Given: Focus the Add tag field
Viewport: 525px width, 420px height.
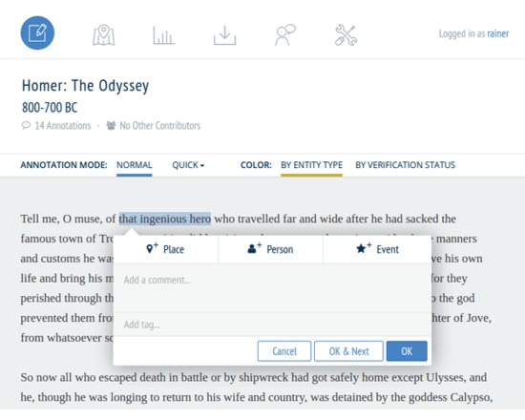Looking at the screenshot, I should click(x=272, y=325).
